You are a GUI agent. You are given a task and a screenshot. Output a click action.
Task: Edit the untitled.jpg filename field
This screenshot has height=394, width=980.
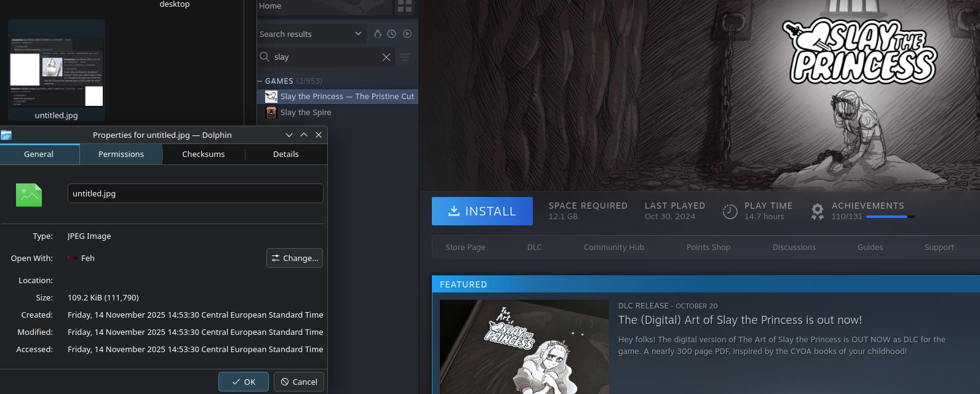[x=196, y=193]
